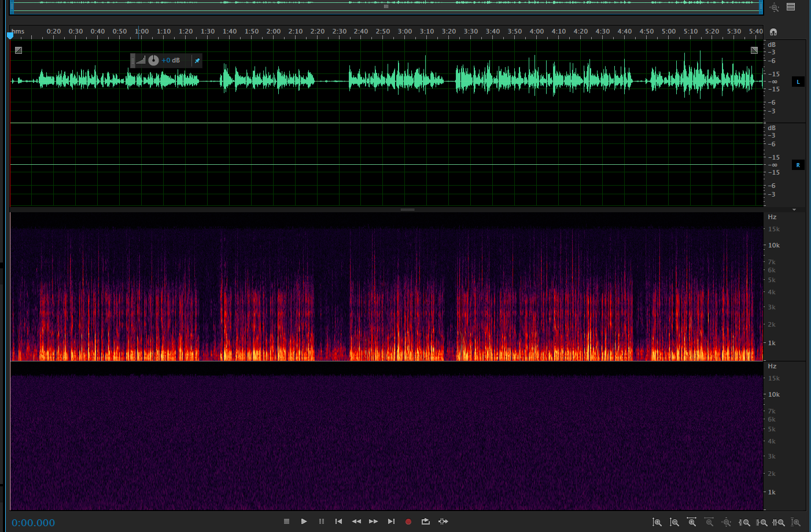
Task: Zoom to the current selection
Action: 779,522
